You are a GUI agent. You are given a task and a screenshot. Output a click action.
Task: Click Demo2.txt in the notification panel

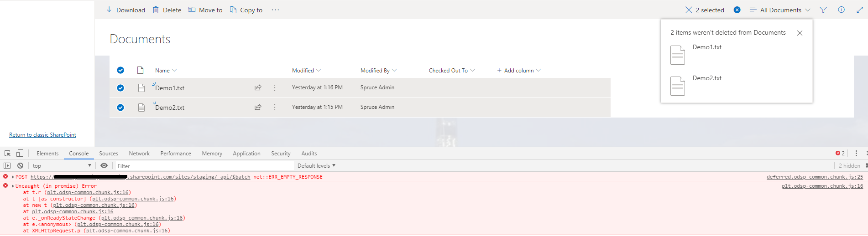pyautogui.click(x=707, y=78)
